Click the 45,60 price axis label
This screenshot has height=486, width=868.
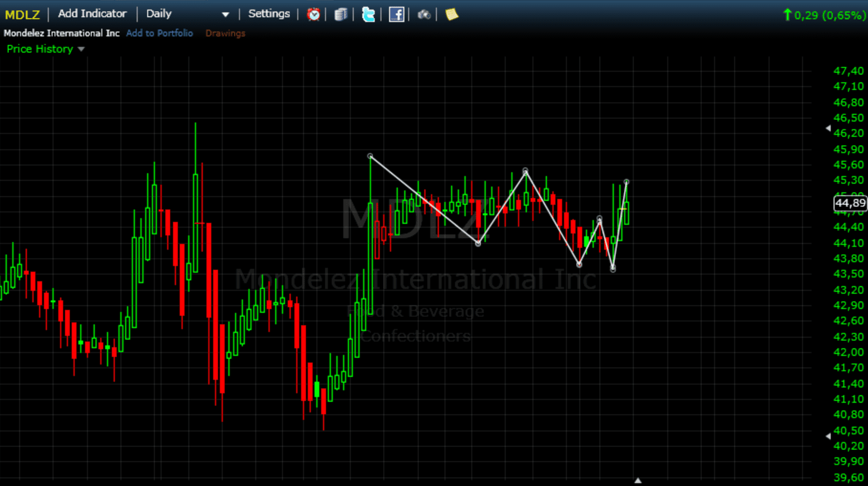click(x=848, y=165)
